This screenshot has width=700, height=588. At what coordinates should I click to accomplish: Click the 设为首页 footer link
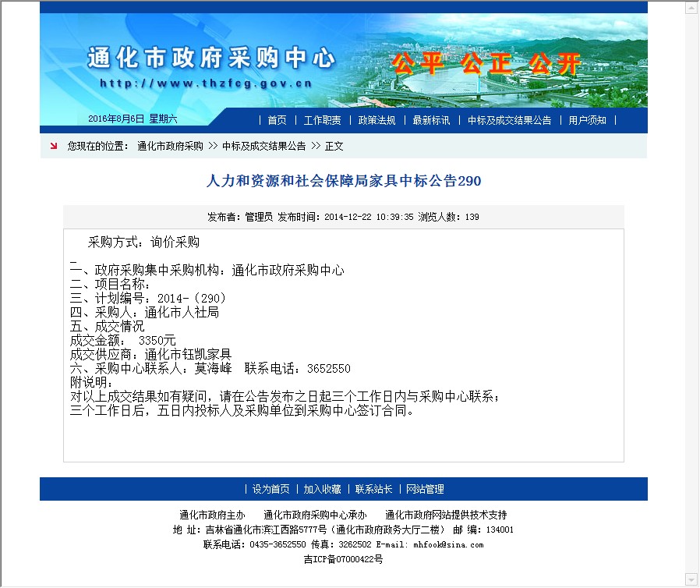tap(270, 489)
